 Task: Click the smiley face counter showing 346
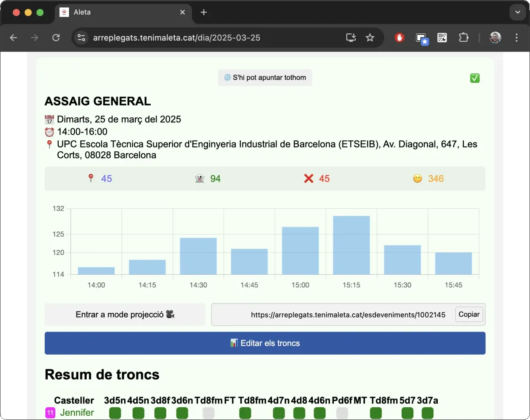[x=428, y=179]
